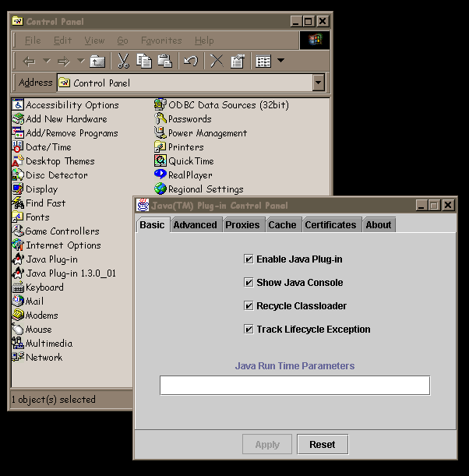Open the Add New Hardware icon
This screenshot has height=476, width=469.
pyautogui.click(x=18, y=118)
